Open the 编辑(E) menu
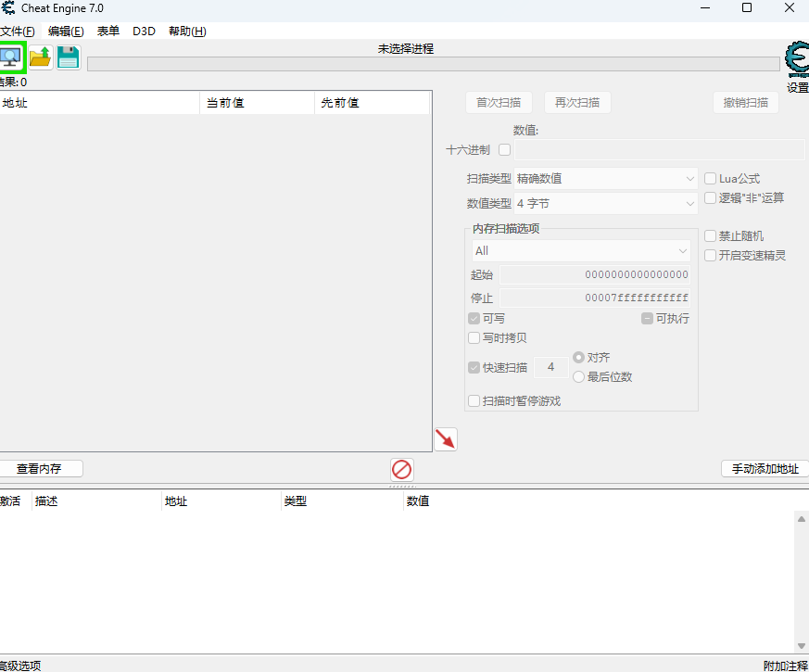The width and height of the screenshot is (809, 672). pyautogui.click(x=66, y=31)
